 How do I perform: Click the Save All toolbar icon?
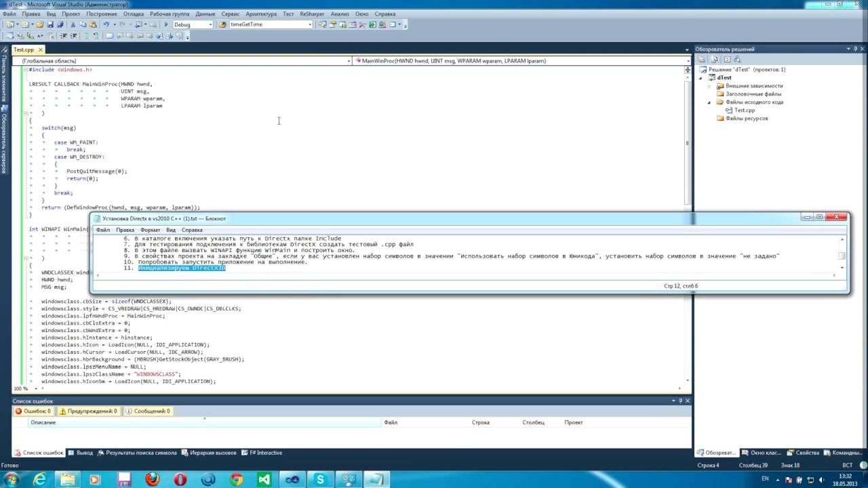(60, 24)
